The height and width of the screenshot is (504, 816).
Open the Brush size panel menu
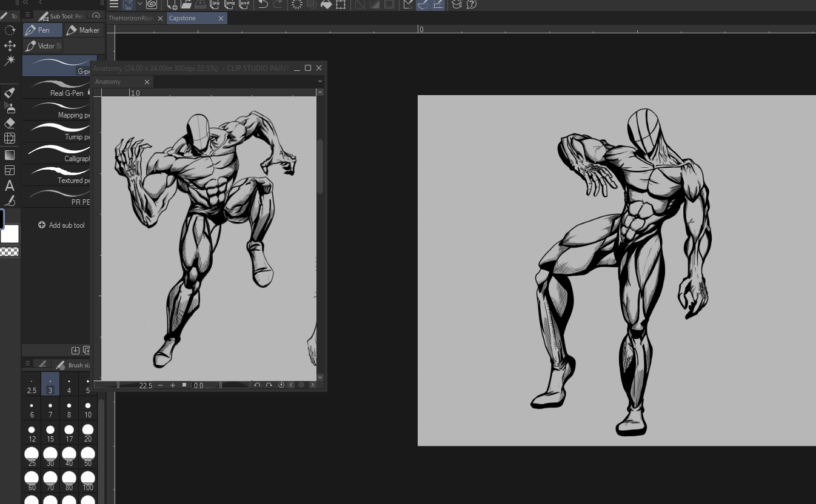click(27, 364)
